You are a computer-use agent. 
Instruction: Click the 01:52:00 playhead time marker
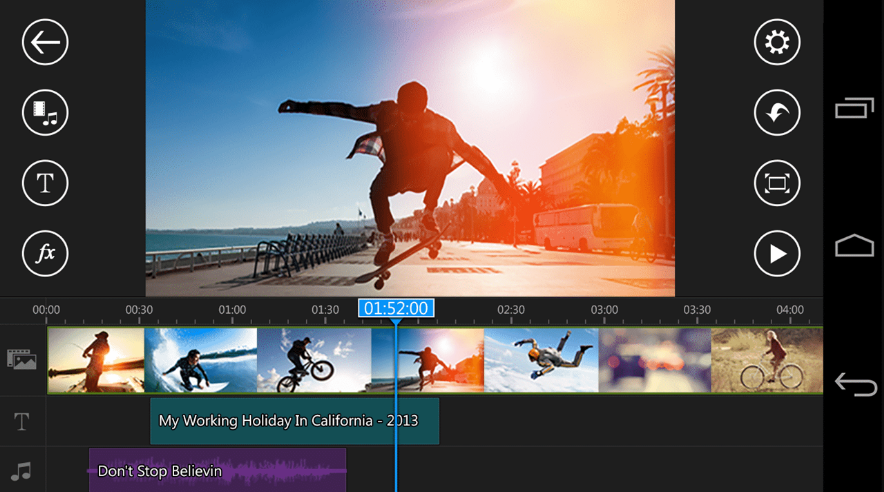click(396, 308)
